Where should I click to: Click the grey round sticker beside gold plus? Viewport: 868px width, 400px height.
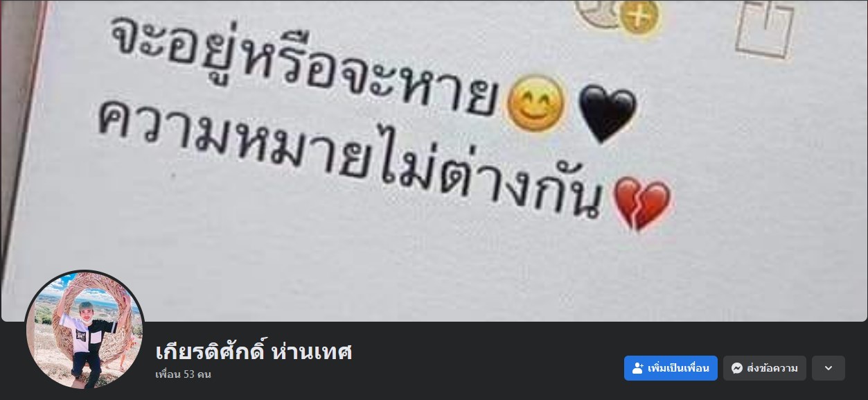click(x=598, y=13)
